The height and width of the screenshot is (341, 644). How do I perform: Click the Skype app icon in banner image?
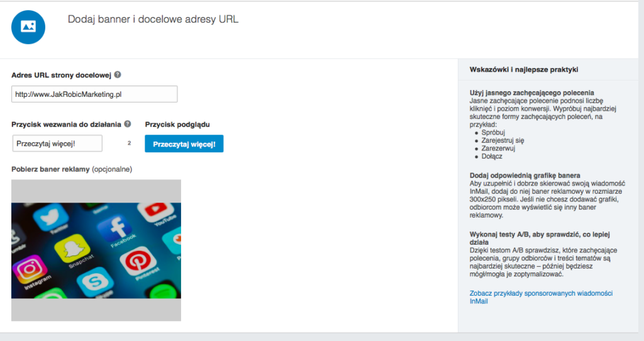pos(95,281)
